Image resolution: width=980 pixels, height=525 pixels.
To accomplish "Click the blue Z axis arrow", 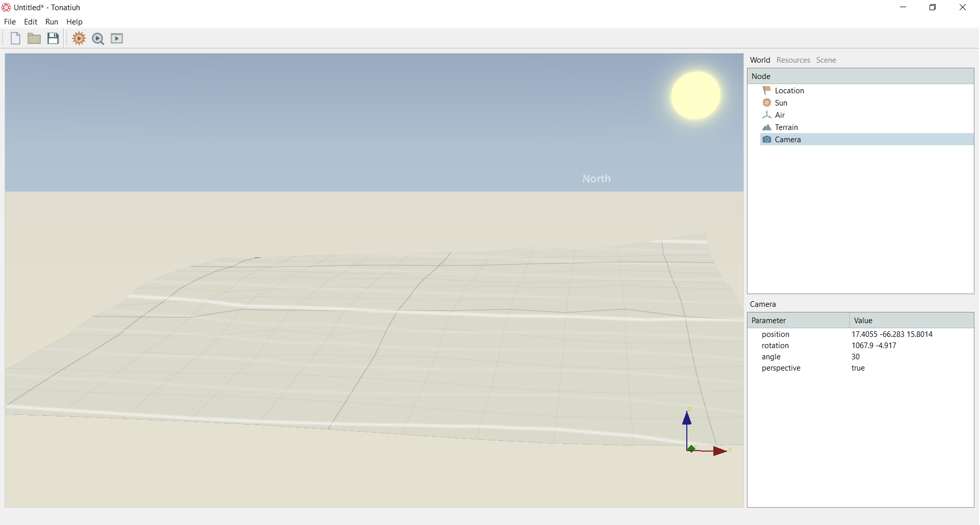I will (687, 419).
